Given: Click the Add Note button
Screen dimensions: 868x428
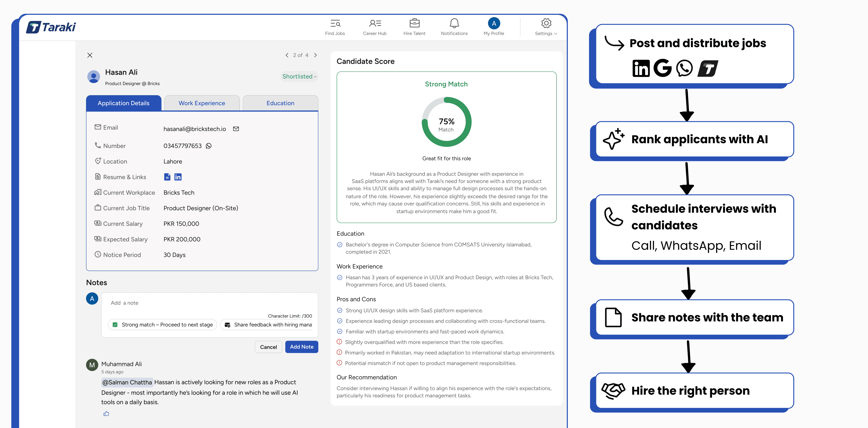Looking at the screenshot, I should (301, 347).
